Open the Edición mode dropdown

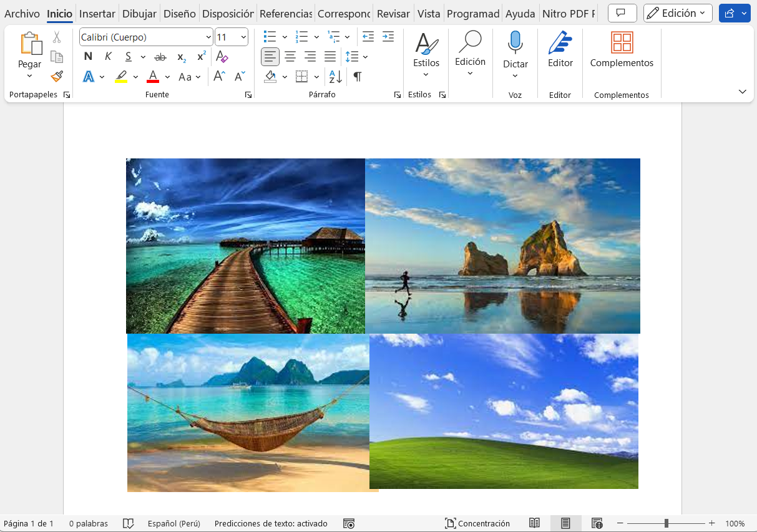coord(678,13)
